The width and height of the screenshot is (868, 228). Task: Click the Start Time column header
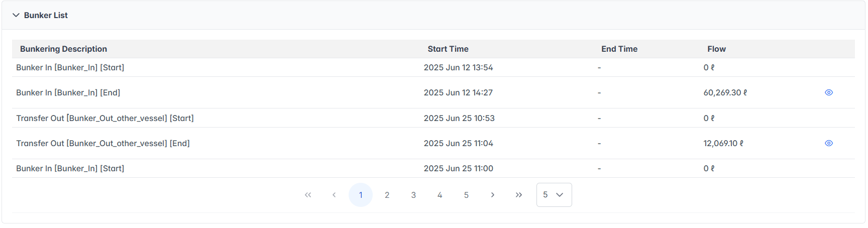coord(448,49)
